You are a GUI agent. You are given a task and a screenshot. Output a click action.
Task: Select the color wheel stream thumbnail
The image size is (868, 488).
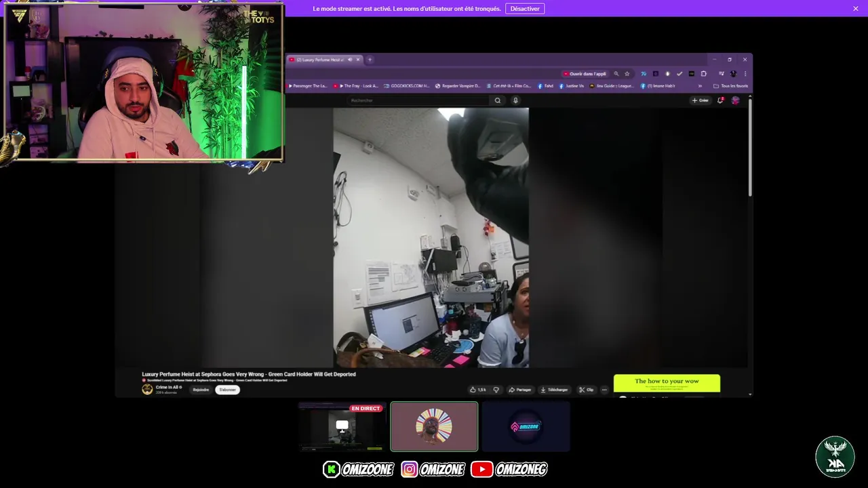click(x=434, y=426)
